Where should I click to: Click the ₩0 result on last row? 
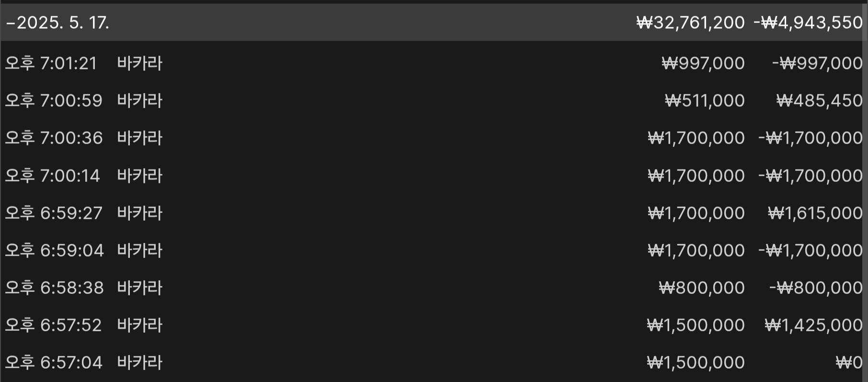pos(849,362)
